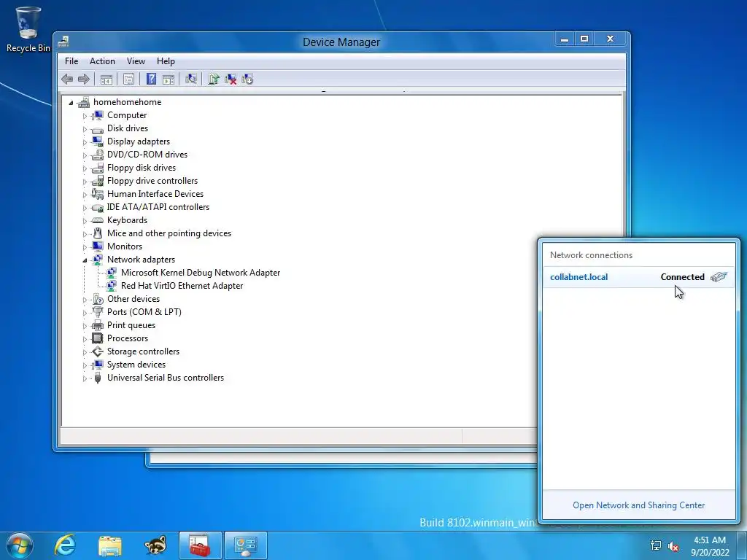Expand the Other devices arrow
Image resolution: width=747 pixels, height=560 pixels.
point(85,300)
